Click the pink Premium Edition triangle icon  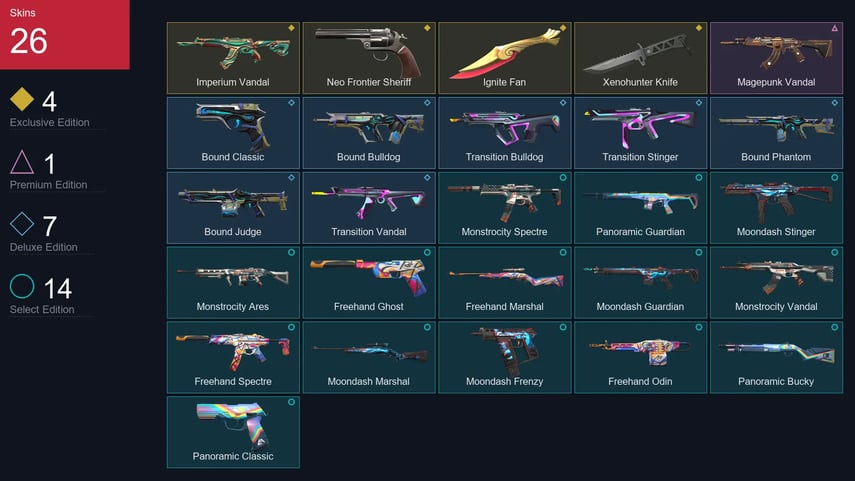coord(22,162)
